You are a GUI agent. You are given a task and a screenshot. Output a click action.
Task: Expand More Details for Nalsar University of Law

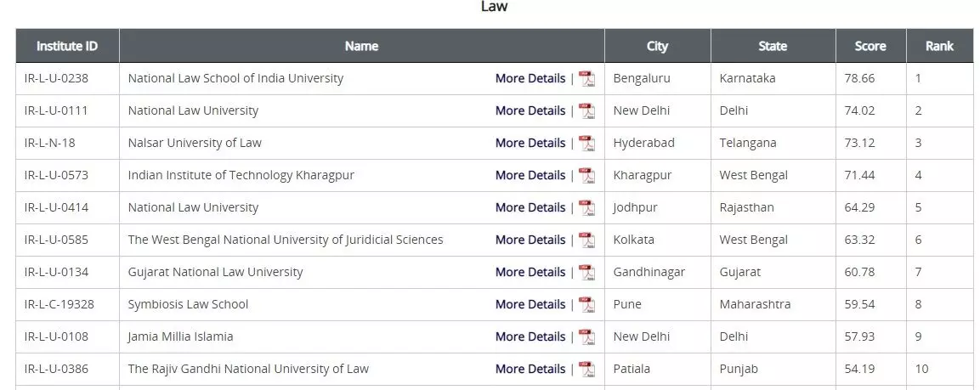pyautogui.click(x=530, y=143)
